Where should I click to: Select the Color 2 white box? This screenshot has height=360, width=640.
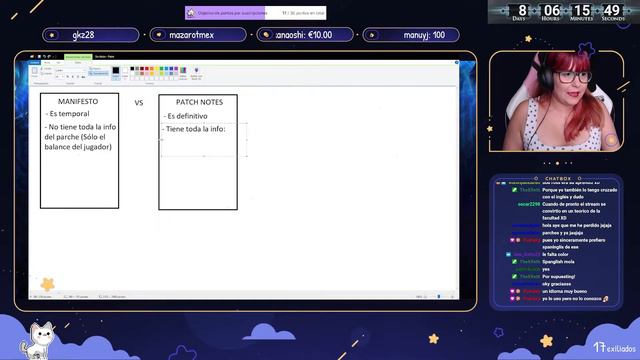tap(125, 73)
